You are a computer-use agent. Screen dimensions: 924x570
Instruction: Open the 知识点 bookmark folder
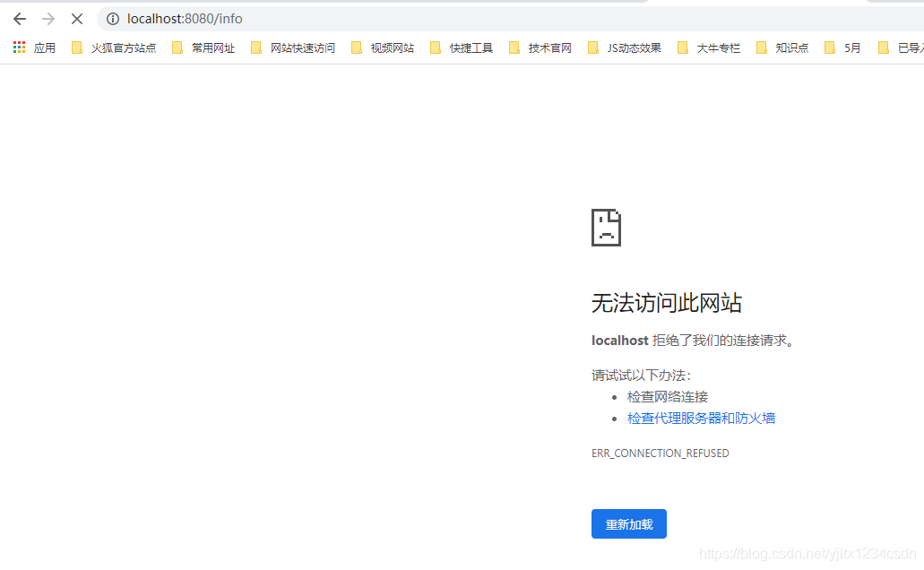tap(782, 47)
